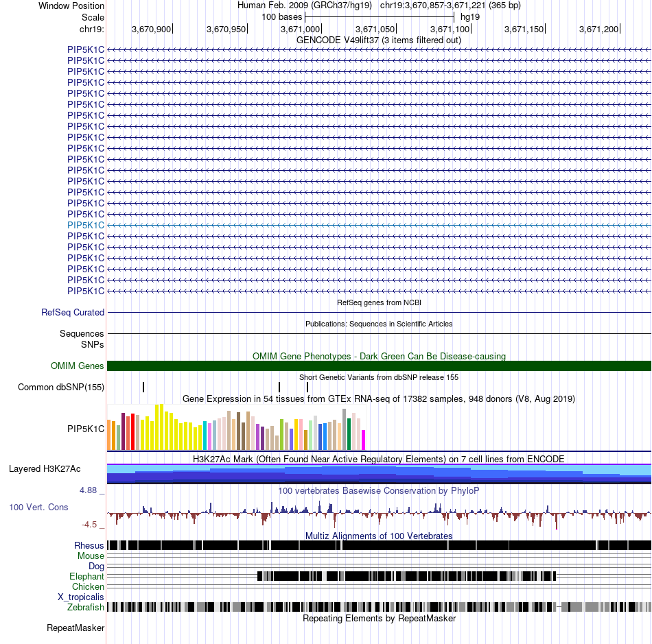This screenshot has width=652, height=644.
Task: Select the light-blue PIP5K1C transcript label
Action: click(86, 225)
